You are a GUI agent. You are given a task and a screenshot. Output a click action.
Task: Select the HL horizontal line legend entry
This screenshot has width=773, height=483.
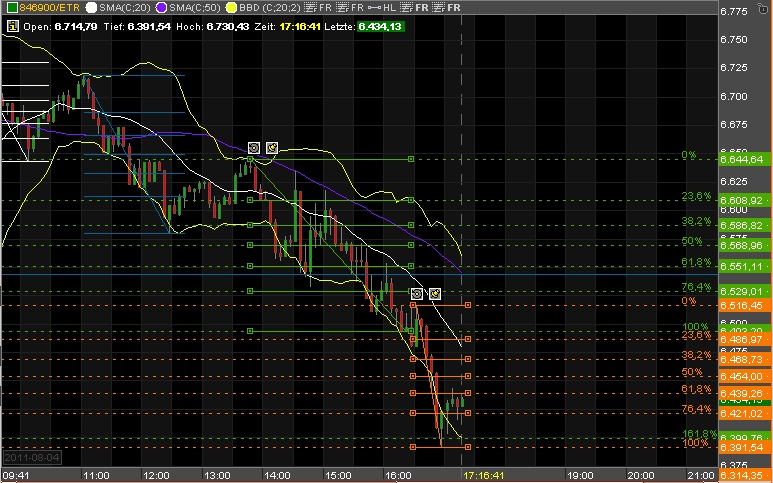382,7
